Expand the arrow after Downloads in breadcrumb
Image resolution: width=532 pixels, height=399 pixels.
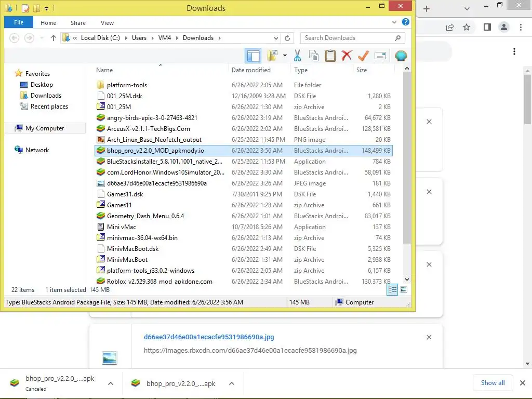(x=220, y=38)
